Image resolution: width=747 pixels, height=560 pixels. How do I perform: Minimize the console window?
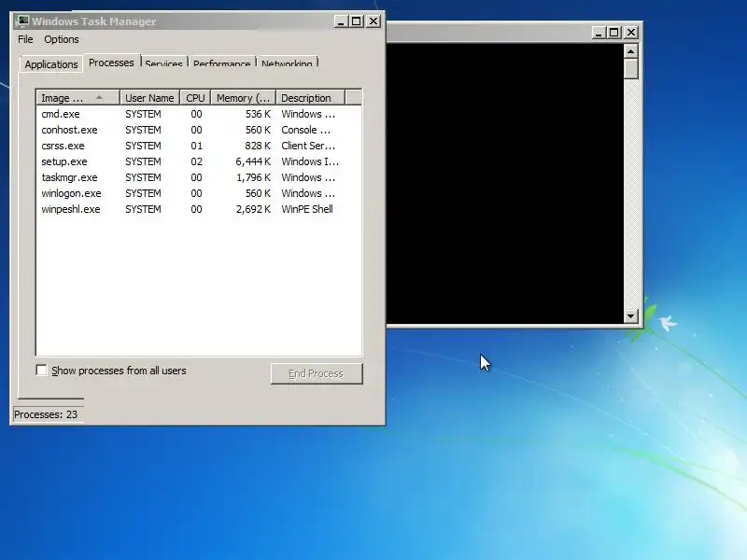(x=599, y=33)
